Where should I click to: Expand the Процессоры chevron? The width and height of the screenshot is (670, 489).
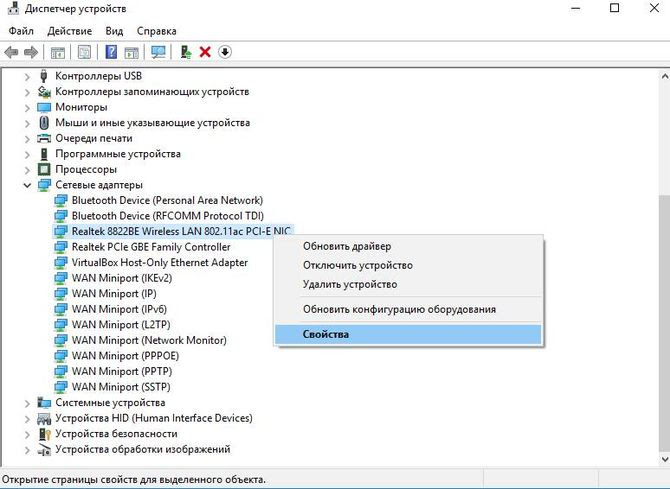[27, 170]
